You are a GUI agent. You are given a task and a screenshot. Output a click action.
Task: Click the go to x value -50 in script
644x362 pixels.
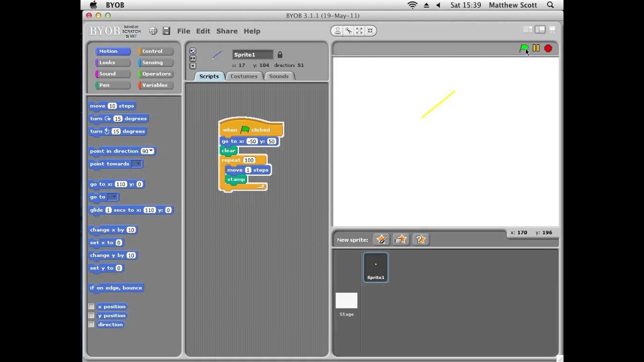pos(252,141)
